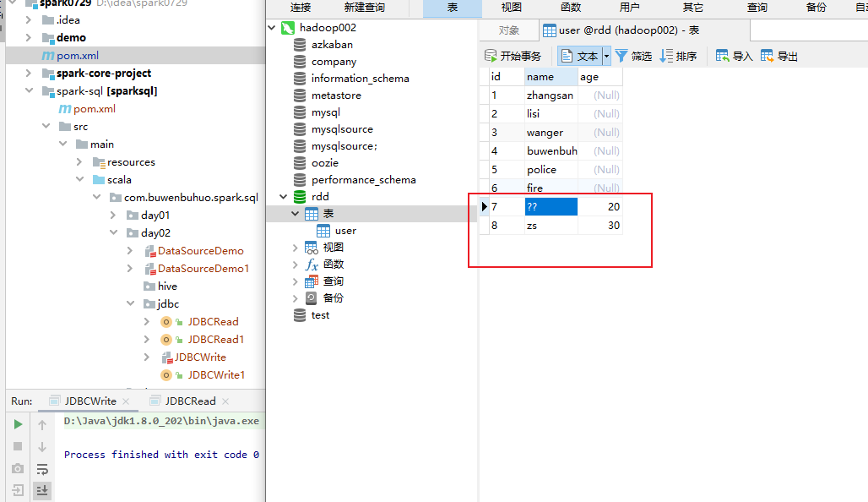Open JDBCRead1 object file
Viewport: 868px width, 502px height.
(x=216, y=339)
